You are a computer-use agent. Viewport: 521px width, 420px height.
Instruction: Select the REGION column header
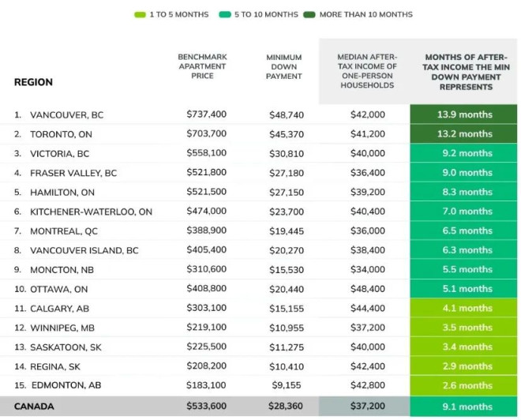[x=33, y=82]
